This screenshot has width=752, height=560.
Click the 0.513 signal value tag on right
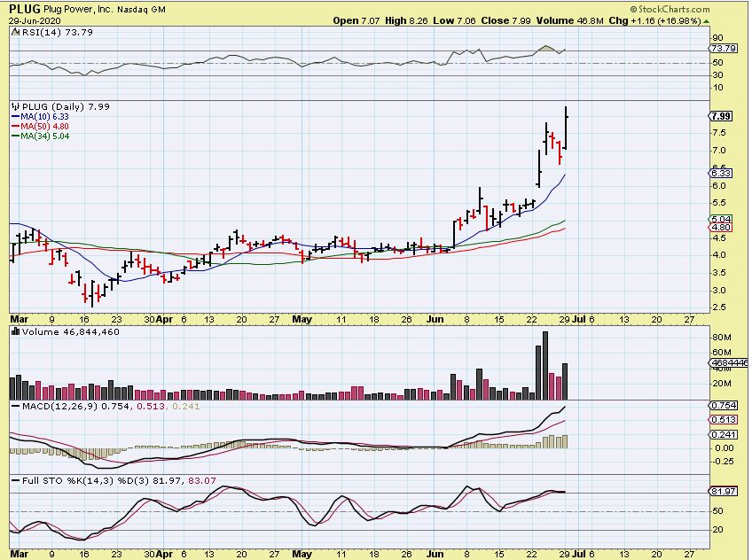(x=724, y=420)
